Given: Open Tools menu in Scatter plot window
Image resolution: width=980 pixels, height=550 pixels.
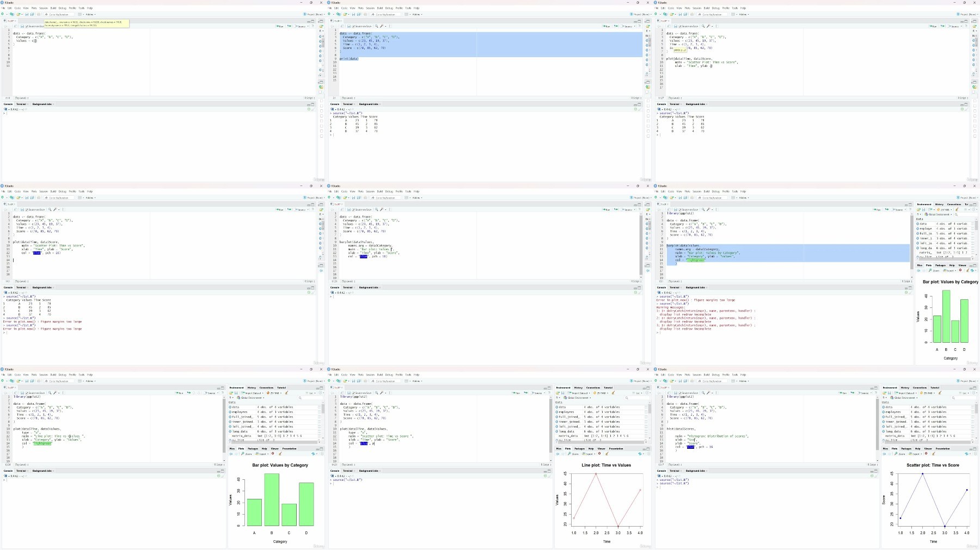Looking at the screenshot, I should click(x=735, y=375).
